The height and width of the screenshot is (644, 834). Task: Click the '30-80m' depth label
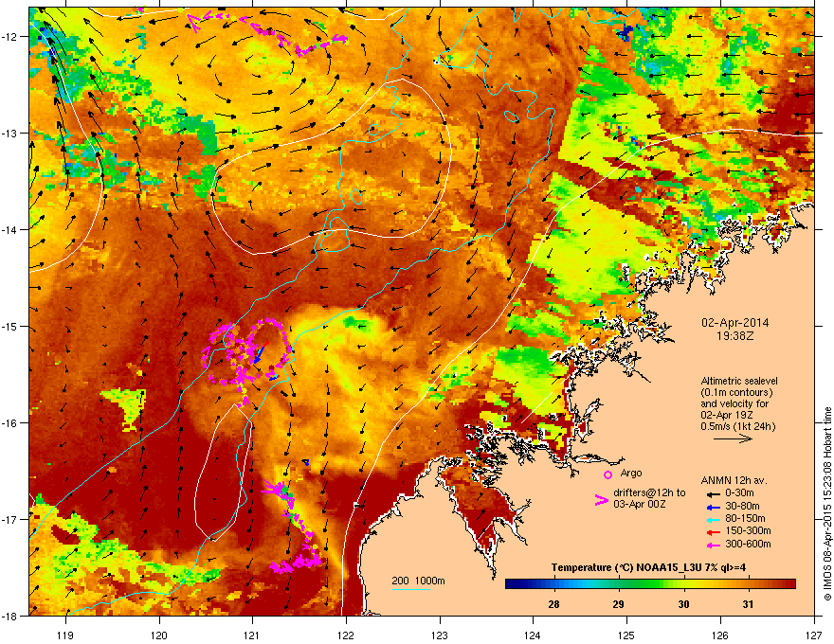[x=742, y=507]
